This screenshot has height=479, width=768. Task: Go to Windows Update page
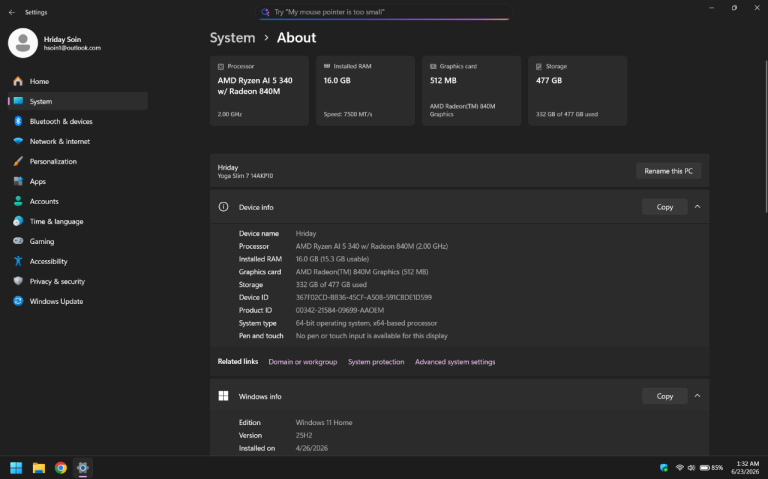click(78, 301)
